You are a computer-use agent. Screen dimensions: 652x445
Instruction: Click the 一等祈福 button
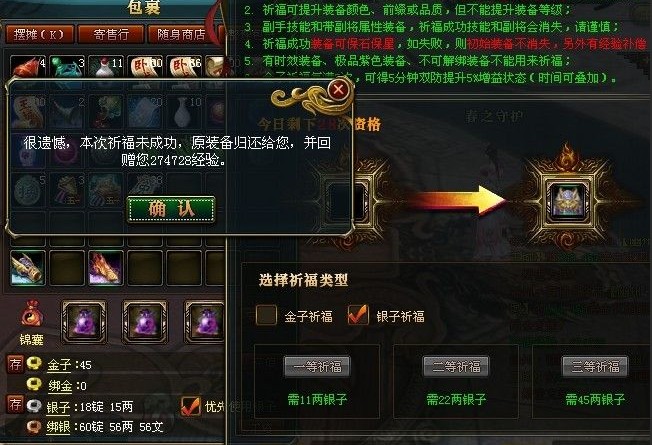pos(317,366)
